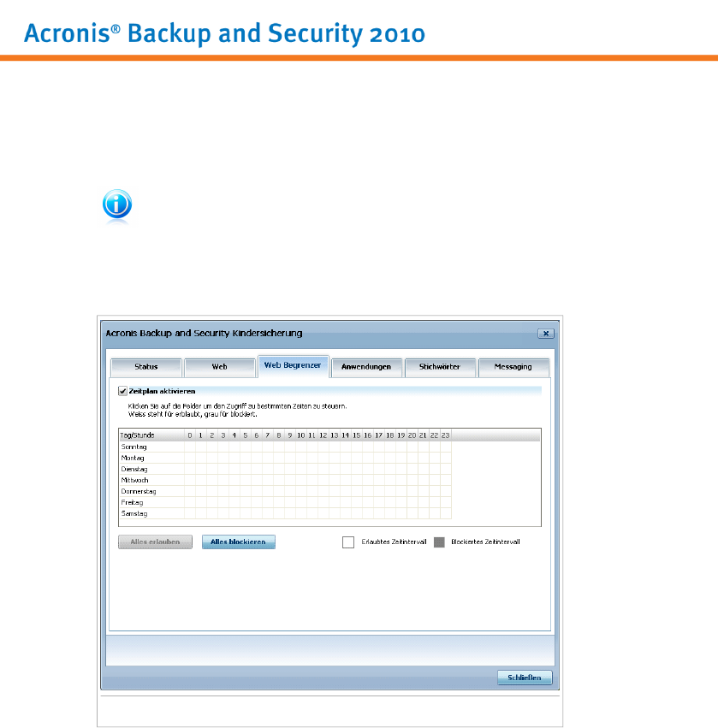Click the Blockiertes Zeitintervall legend label
Viewport: 718px width, 728px height.
coord(485,542)
